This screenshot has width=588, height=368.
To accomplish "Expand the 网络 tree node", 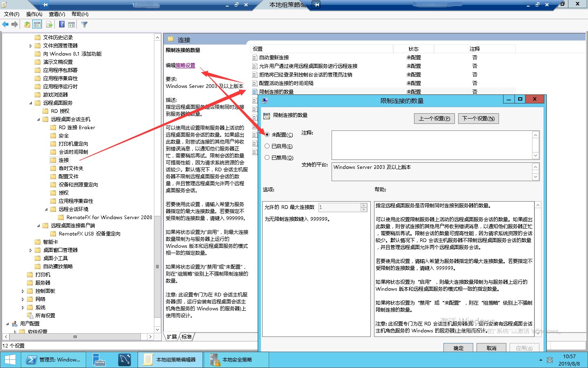I will [23, 299].
